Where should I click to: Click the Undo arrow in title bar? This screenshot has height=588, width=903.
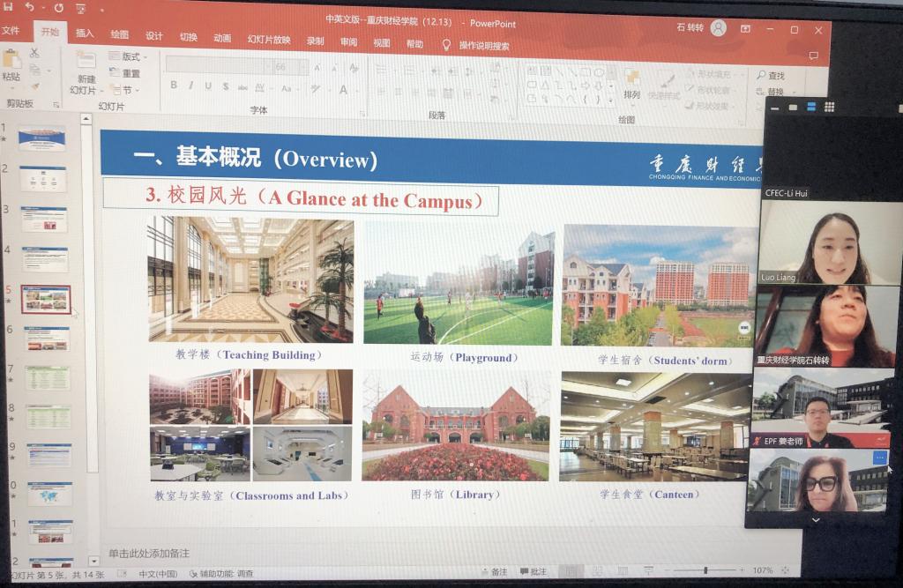tap(29, 8)
